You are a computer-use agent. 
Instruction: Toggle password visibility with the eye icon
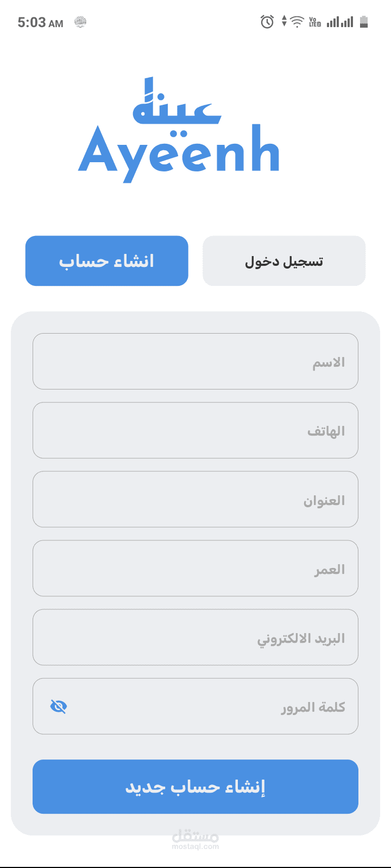(58, 706)
